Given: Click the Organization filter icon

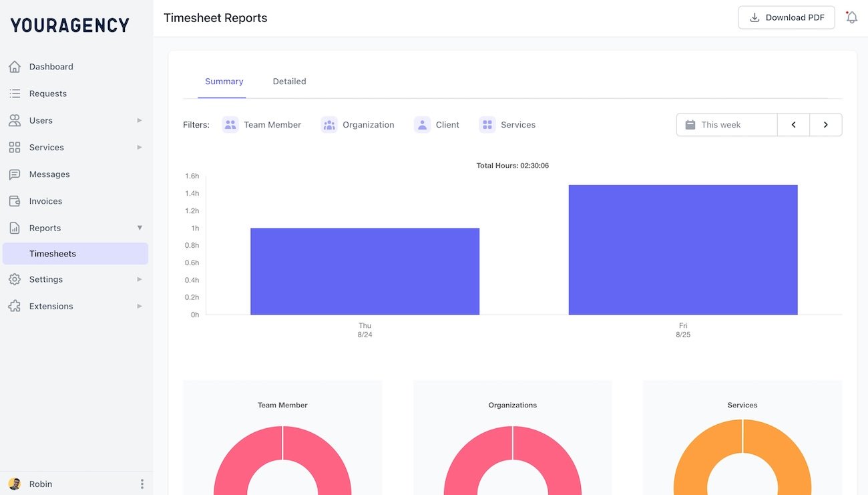Looking at the screenshot, I should click(x=329, y=124).
